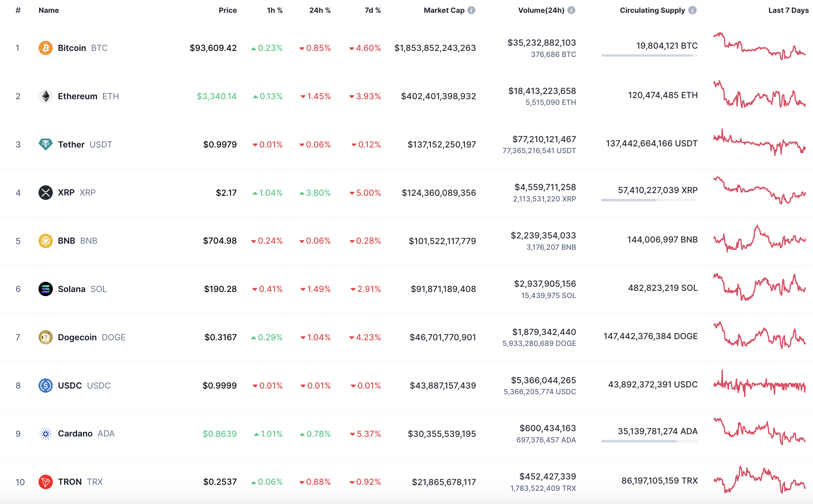This screenshot has width=813, height=504.
Task: Click the XRP logo icon
Action: (45, 192)
